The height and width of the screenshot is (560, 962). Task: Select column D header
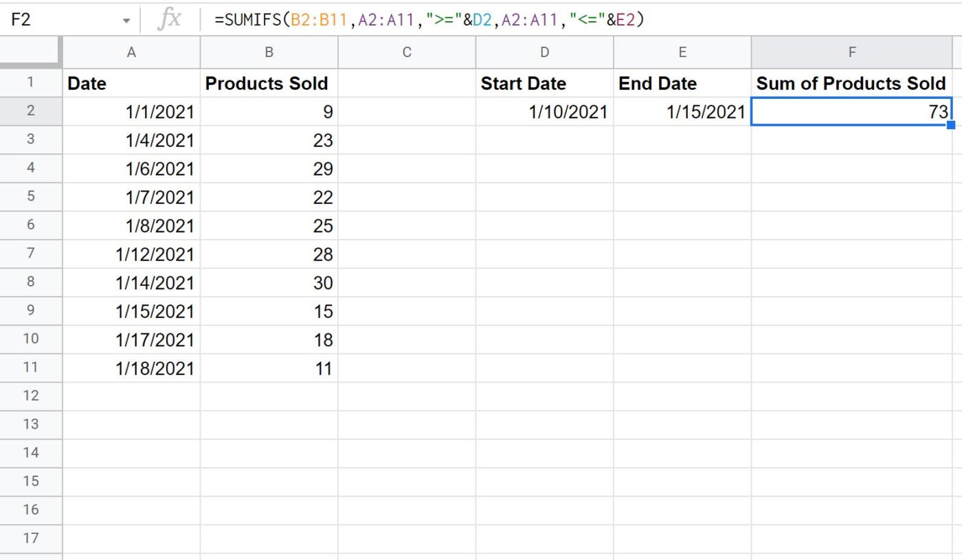tap(544, 53)
